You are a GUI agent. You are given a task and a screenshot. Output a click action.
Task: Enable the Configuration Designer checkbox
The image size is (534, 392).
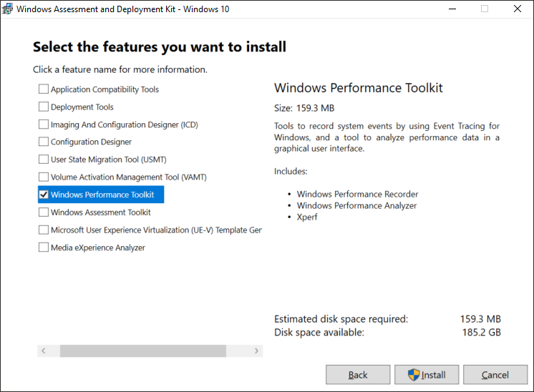(44, 142)
